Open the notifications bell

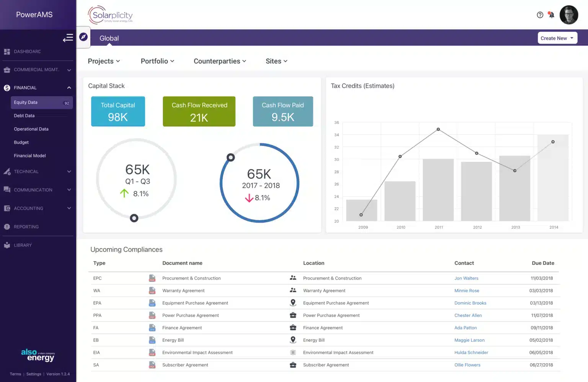tap(551, 15)
